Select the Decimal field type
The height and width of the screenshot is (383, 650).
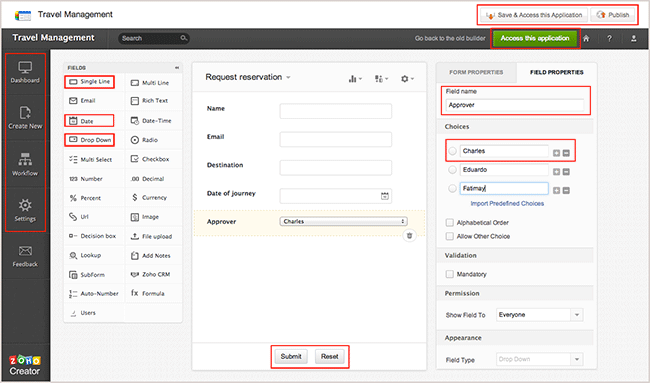point(147,179)
